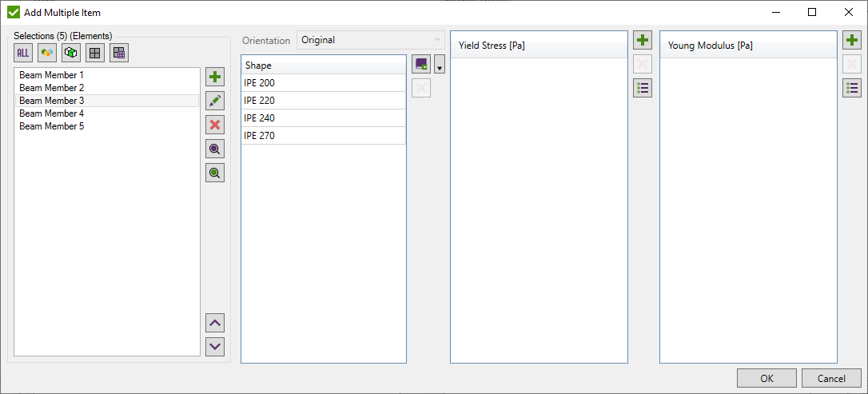Move selection down with the down arrow
Screen dimensions: 868x394
coord(215,347)
